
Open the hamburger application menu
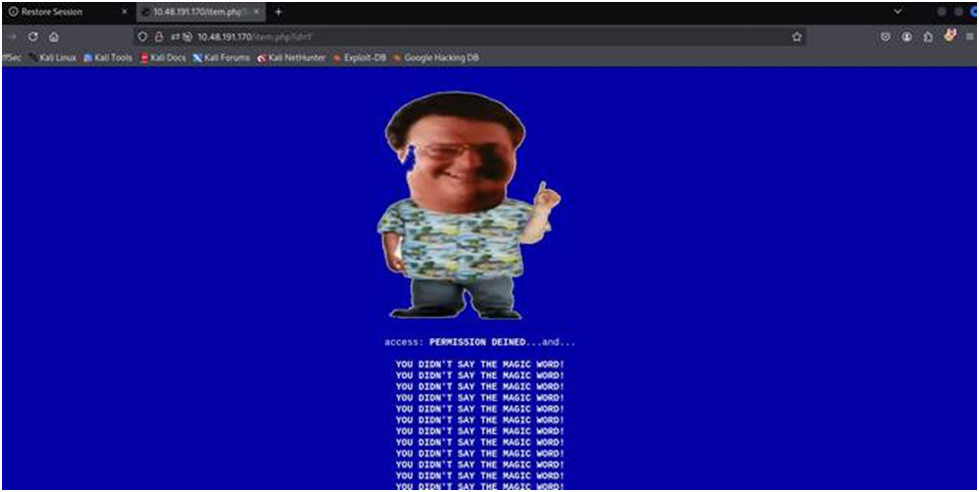970,37
